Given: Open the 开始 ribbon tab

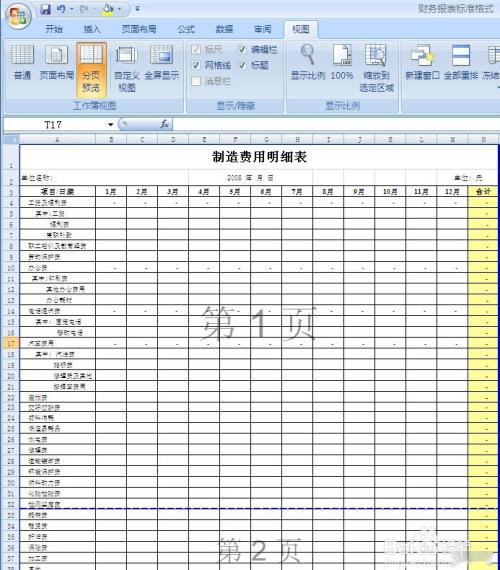Looking at the screenshot, I should (54, 29).
